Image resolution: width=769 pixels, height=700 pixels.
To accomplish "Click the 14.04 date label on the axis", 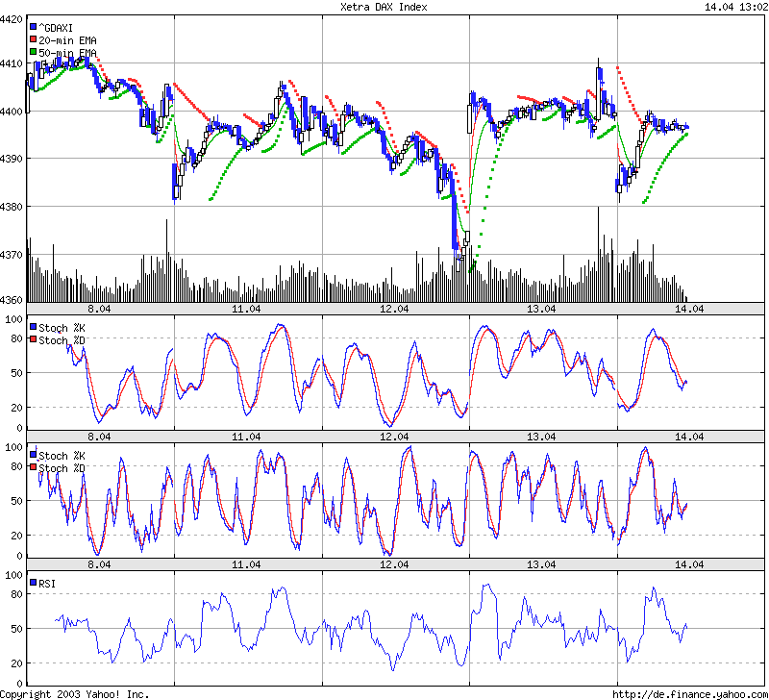I will (x=688, y=310).
